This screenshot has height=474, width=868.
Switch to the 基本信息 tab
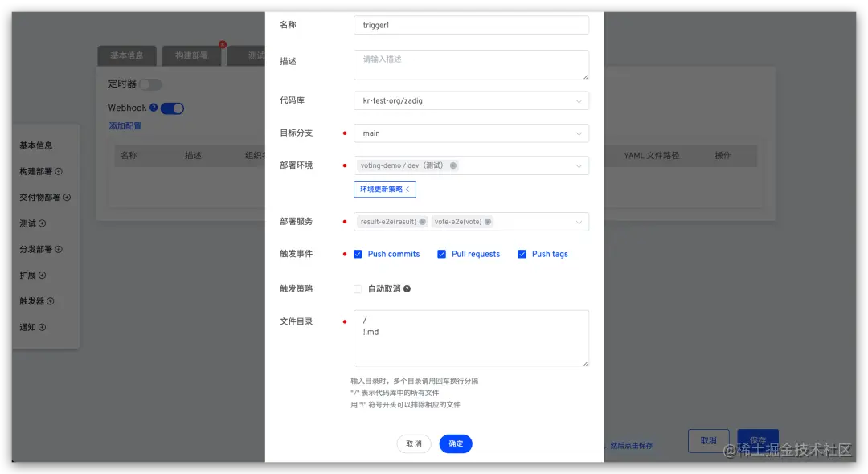tap(125, 55)
